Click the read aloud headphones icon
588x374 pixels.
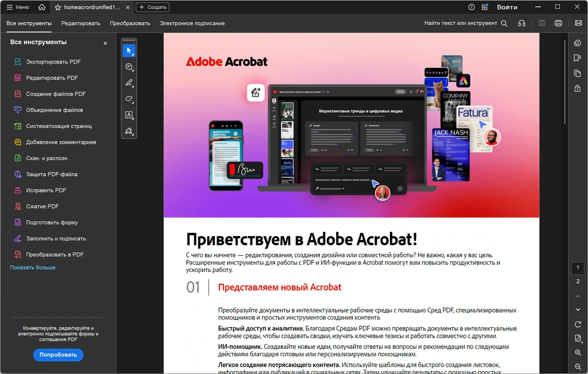point(522,23)
